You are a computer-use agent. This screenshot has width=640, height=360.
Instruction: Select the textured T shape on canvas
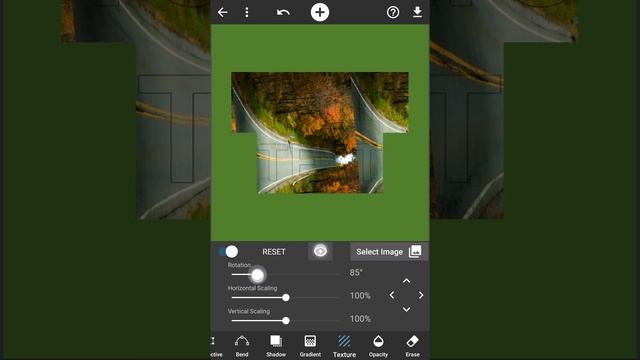[320, 133]
